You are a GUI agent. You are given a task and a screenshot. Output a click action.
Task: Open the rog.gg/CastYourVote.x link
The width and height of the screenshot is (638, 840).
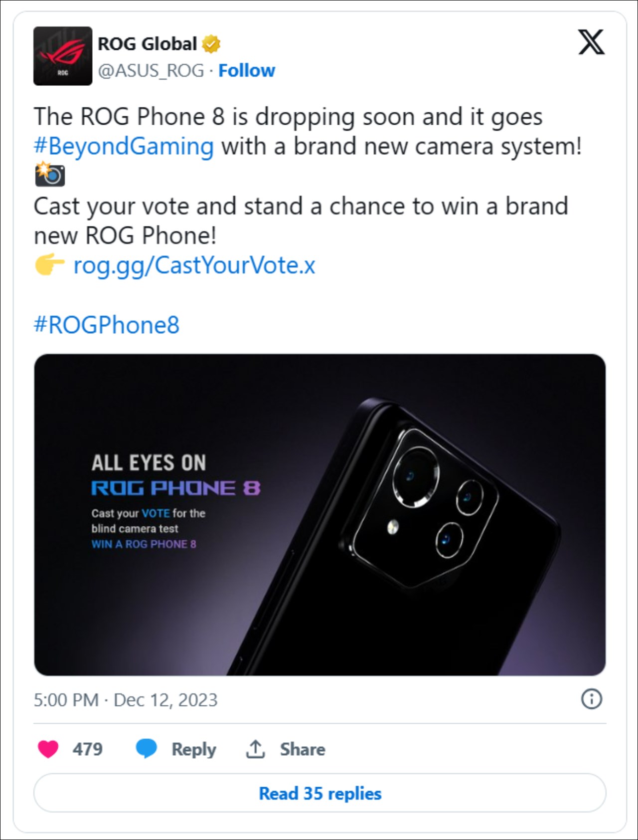click(194, 266)
